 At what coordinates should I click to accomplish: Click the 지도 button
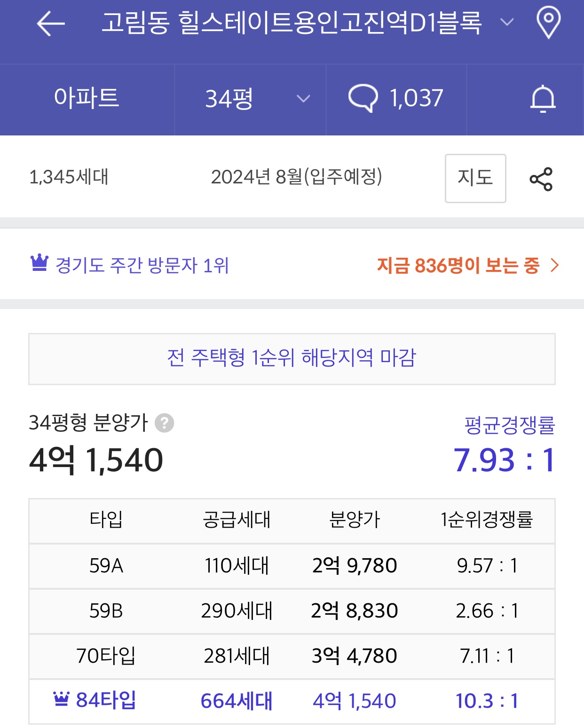475,178
